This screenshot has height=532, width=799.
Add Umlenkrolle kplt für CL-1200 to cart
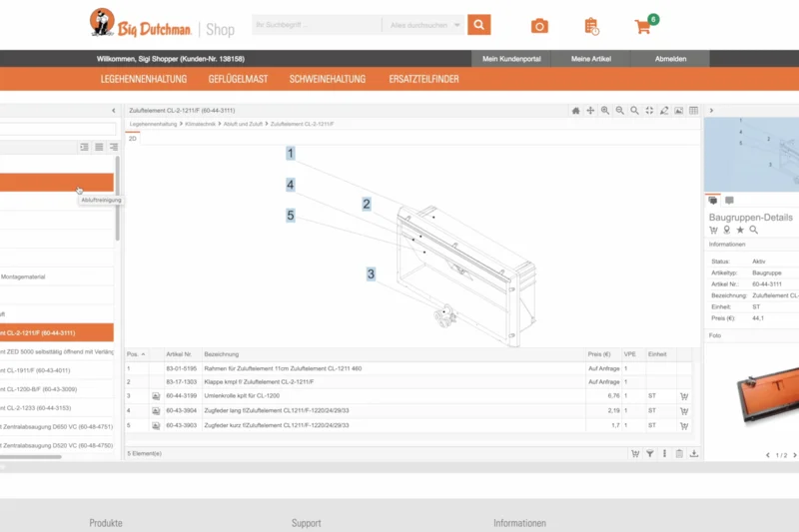tap(684, 396)
